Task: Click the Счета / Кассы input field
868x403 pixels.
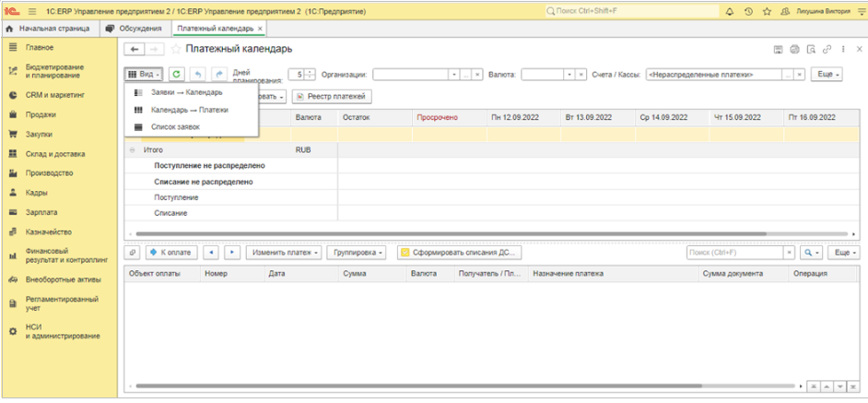Action: (713, 75)
